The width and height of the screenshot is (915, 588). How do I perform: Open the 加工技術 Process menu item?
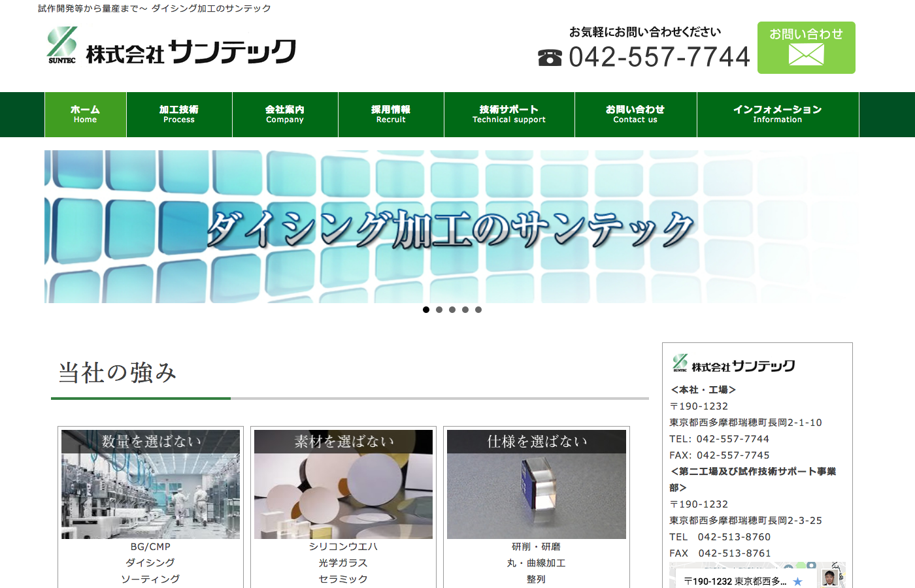click(179, 114)
